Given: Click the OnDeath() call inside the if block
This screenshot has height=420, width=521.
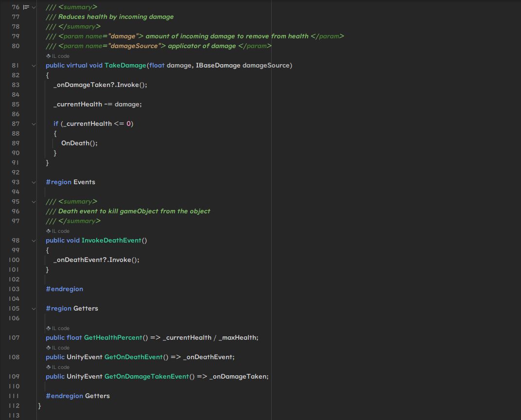Looking at the screenshot, I should coord(78,143).
